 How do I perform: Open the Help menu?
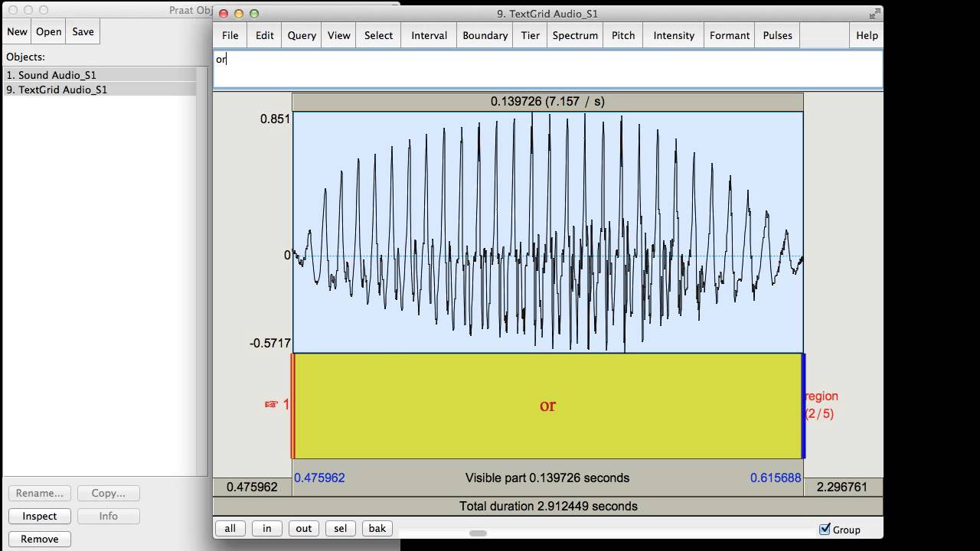[x=867, y=35]
